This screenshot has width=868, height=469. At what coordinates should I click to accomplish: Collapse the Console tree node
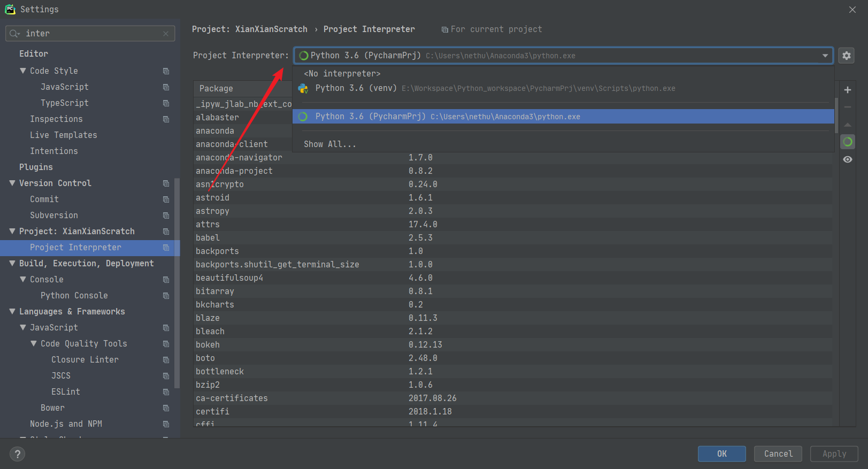(x=22, y=279)
